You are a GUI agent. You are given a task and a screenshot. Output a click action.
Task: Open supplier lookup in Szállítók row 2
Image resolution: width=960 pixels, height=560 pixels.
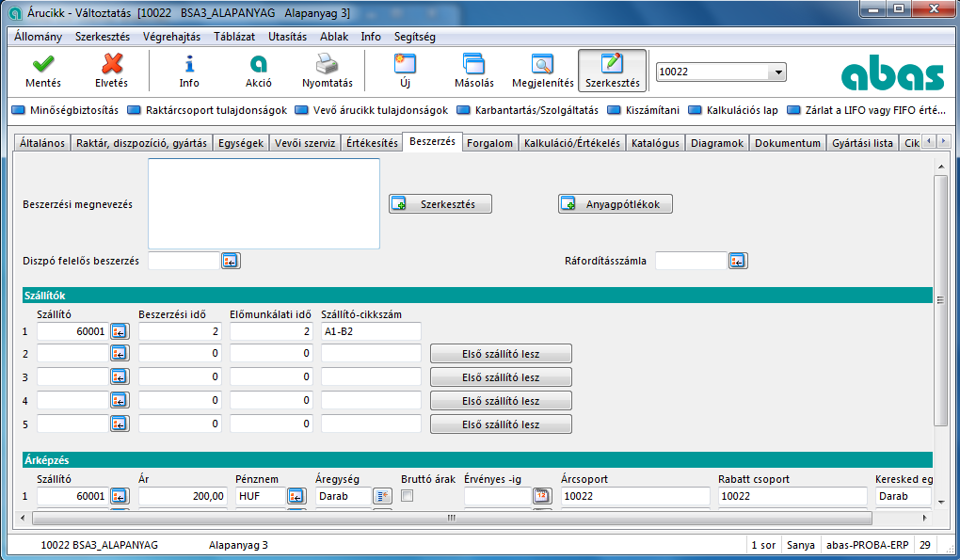[x=120, y=353]
